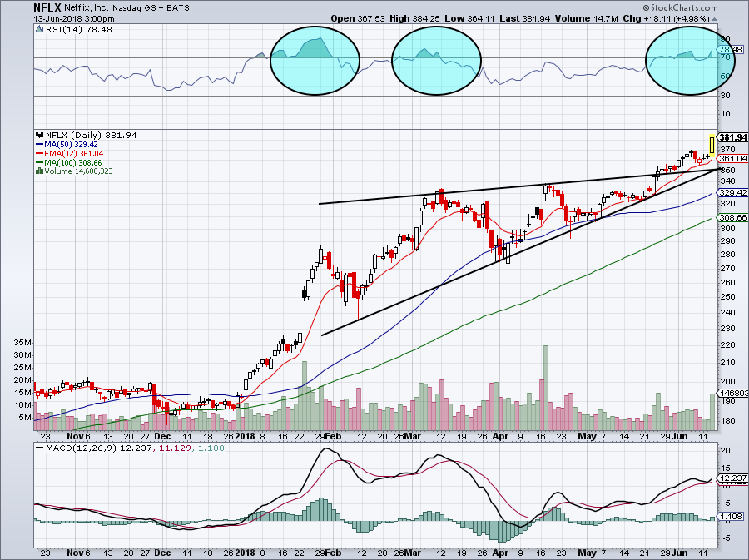Click the candlestick icon before NFLX (Daily)
This screenshot has width=749, height=560.
point(40,135)
